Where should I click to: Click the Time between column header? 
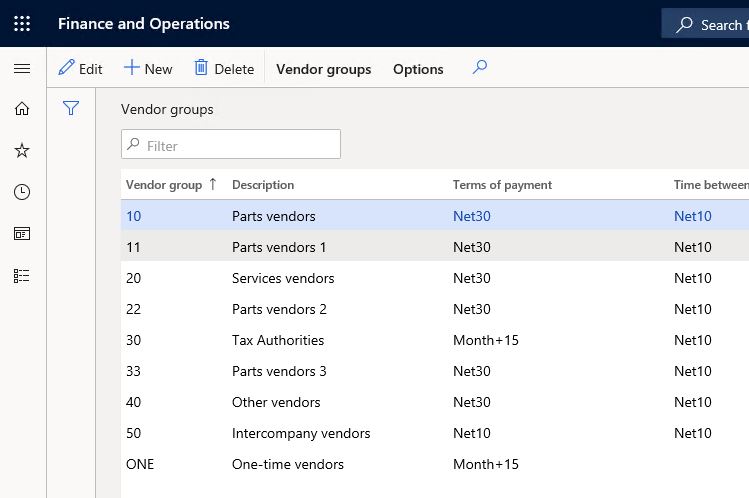(711, 185)
